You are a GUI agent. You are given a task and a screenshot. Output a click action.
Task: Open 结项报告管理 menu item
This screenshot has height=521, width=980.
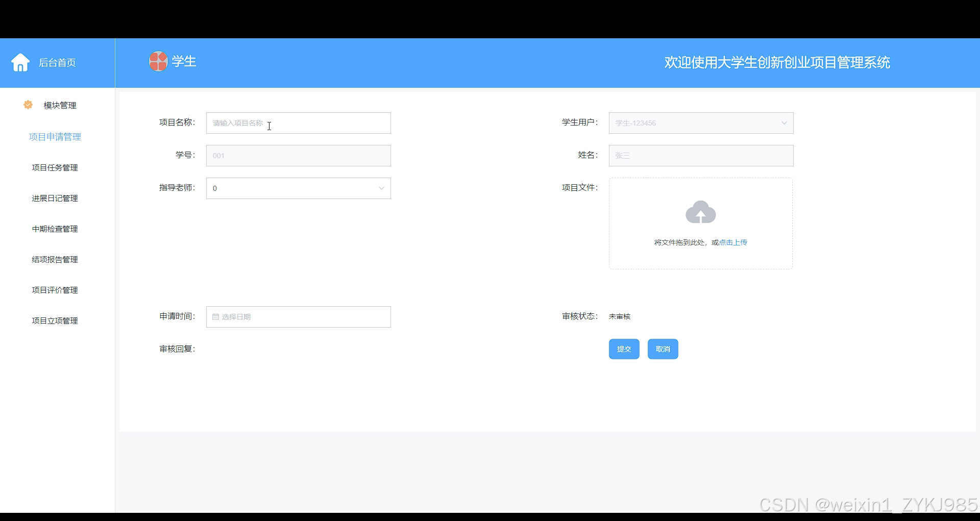(55, 259)
